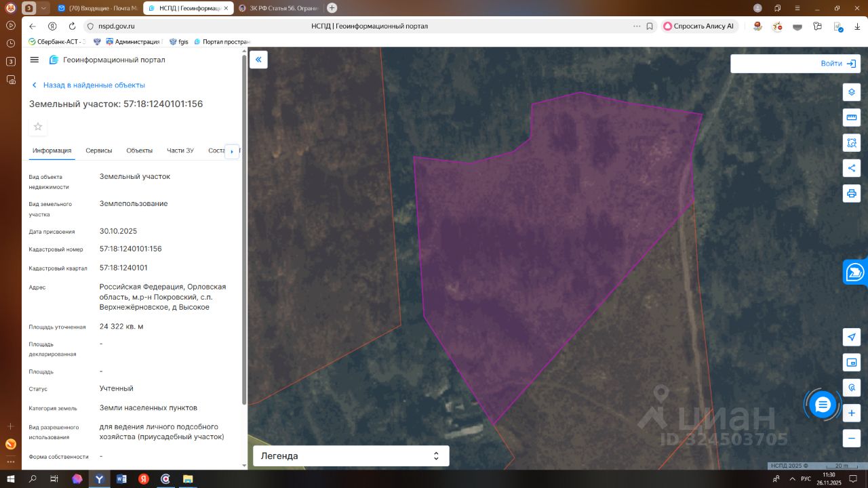Click the info panel vertical scrollbar
868x488 pixels.
pos(244,230)
